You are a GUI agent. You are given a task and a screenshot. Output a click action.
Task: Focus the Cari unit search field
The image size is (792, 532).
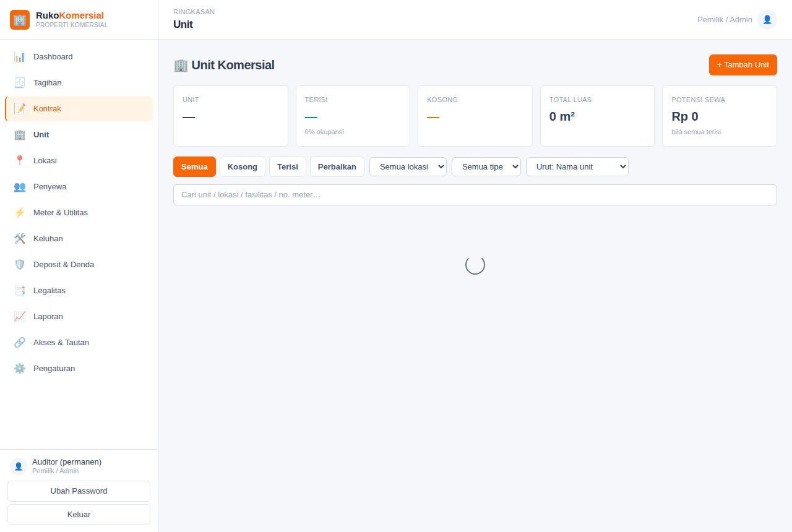pos(475,195)
